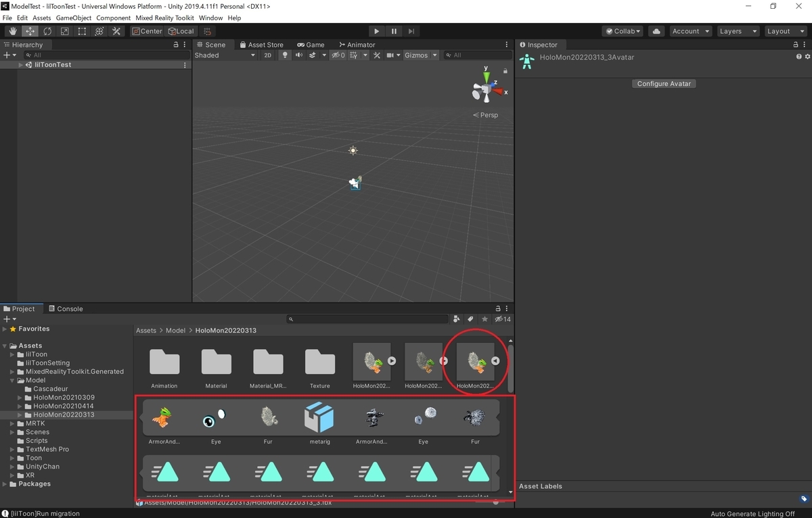
Task: Open the GameObject menu
Action: click(73, 18)
